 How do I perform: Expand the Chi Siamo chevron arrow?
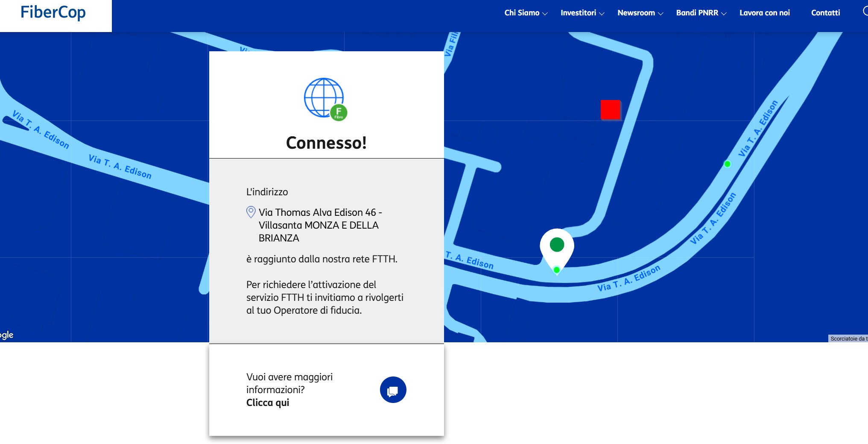pyautogui.click(x=545, y=14)
